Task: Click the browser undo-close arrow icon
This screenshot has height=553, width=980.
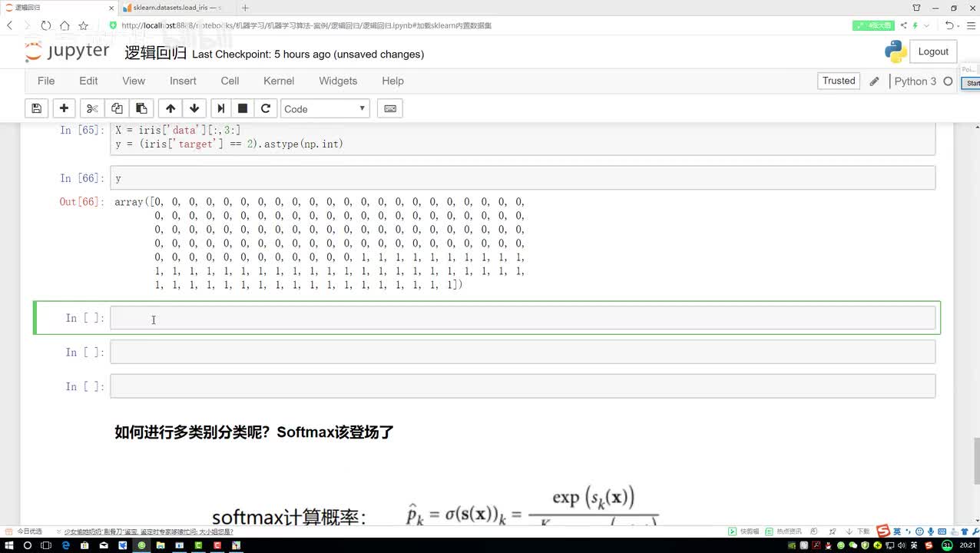Action: [949, 25]
